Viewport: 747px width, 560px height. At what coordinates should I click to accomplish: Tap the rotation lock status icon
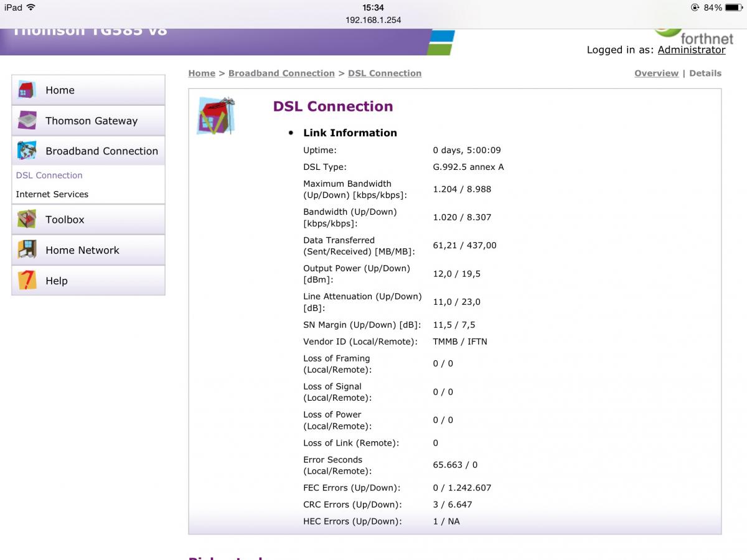tap(695, 7)
